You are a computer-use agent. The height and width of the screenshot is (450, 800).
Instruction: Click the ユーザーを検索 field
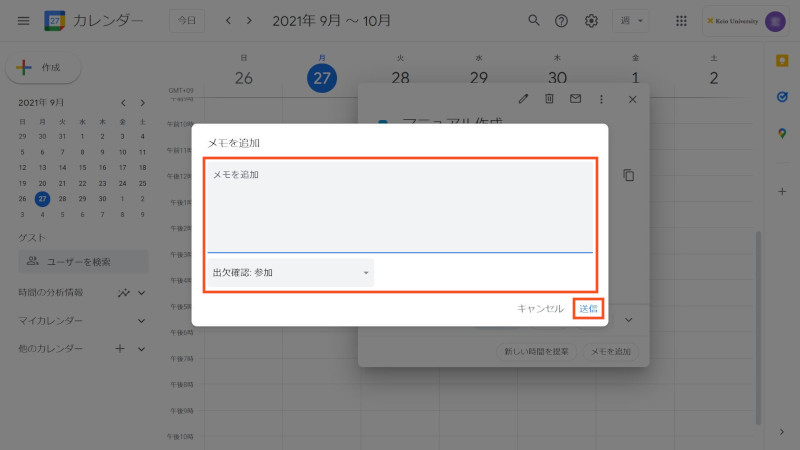coord(84,262)
